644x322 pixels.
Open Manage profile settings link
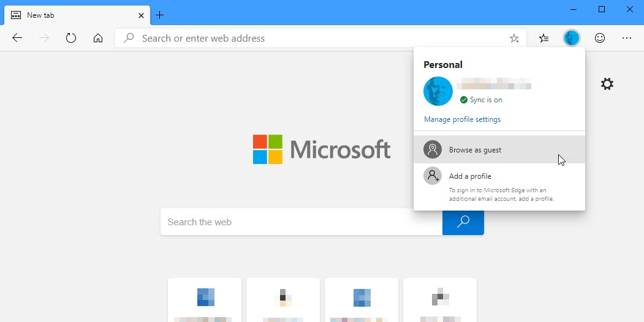(462, 119)
